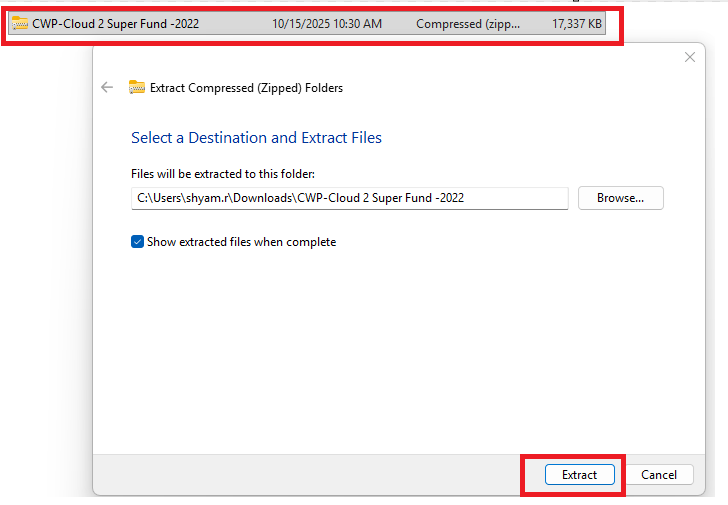Screen dimensions: 728x505
Task: Click the Extract Compressed (Zipped) Folders title
Action: pyautogui.click(x=246, y=88)
